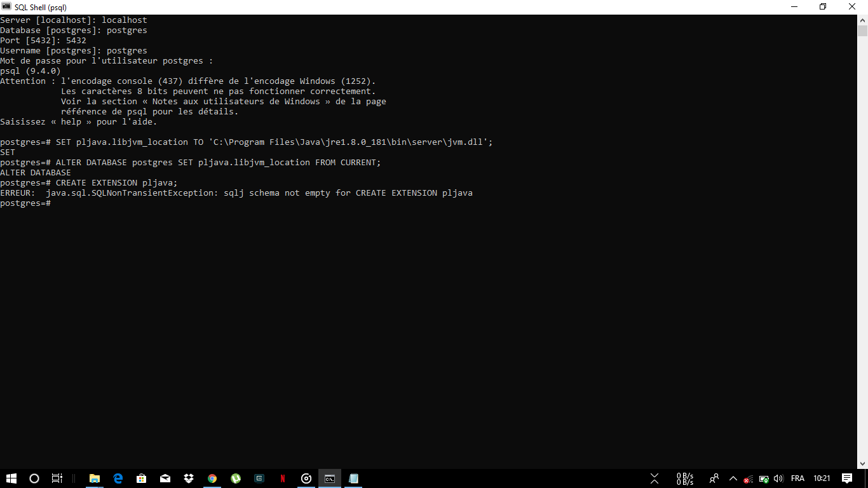This screenshot has width=868, height=488.
Task: Open the Start menu
Action: 11,478
